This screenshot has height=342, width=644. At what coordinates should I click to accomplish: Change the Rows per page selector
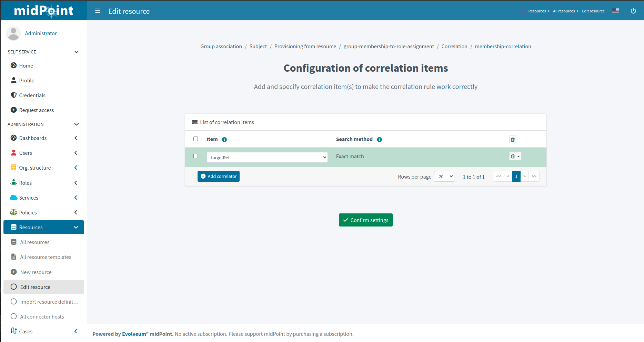[444, 176]
